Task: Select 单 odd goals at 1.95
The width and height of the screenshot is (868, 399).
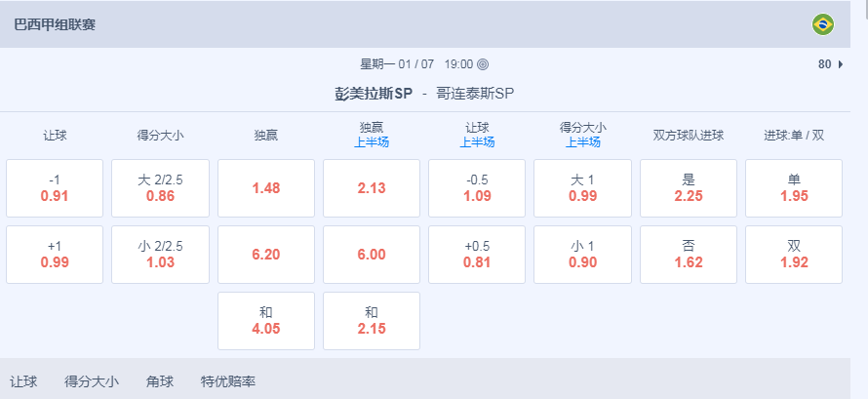Action: 793,188
